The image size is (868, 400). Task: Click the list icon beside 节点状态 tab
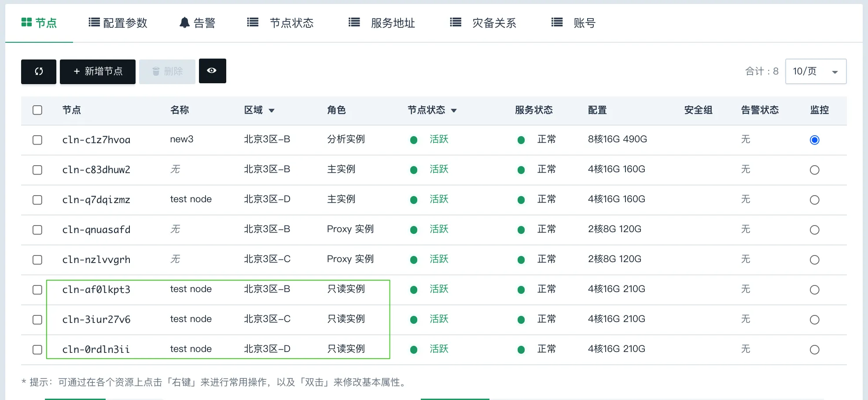click(x=253, y=22)
